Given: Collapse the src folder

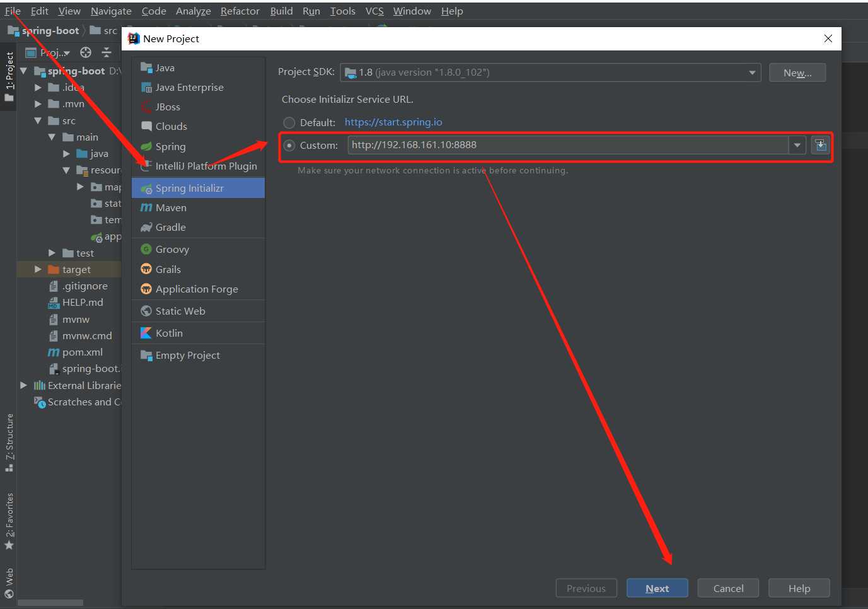Looking at the screenshot, I should coord(38,120).
